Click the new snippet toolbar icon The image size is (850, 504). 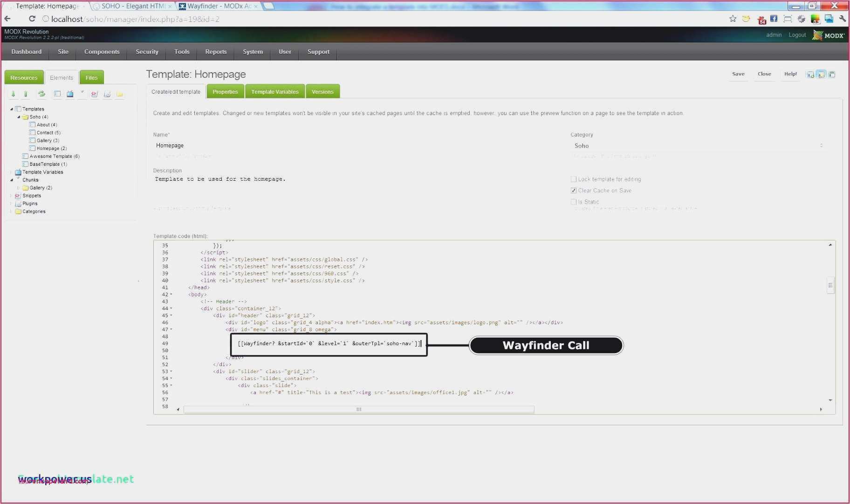click(x=95, y=94)
